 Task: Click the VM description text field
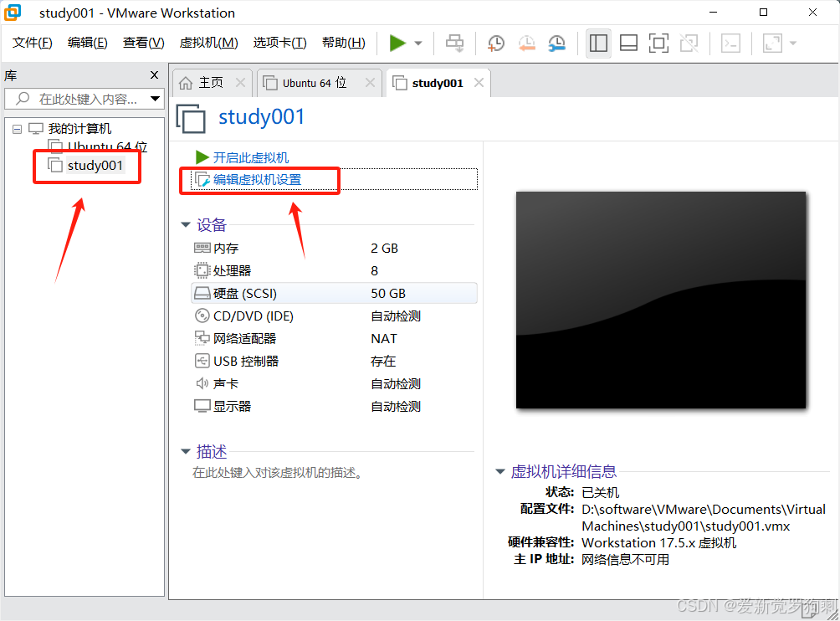(277, 473)
